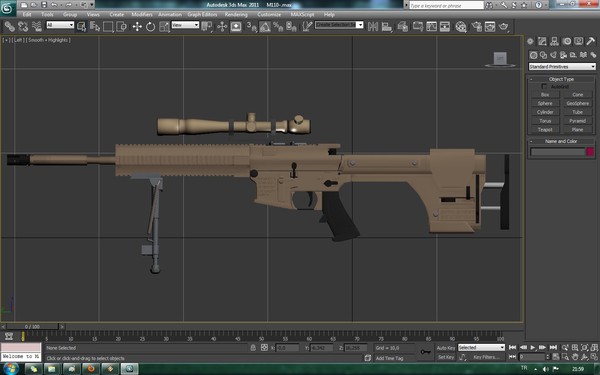
Task: Open the 3ds Max application menu logo
Action: [7, 8]
